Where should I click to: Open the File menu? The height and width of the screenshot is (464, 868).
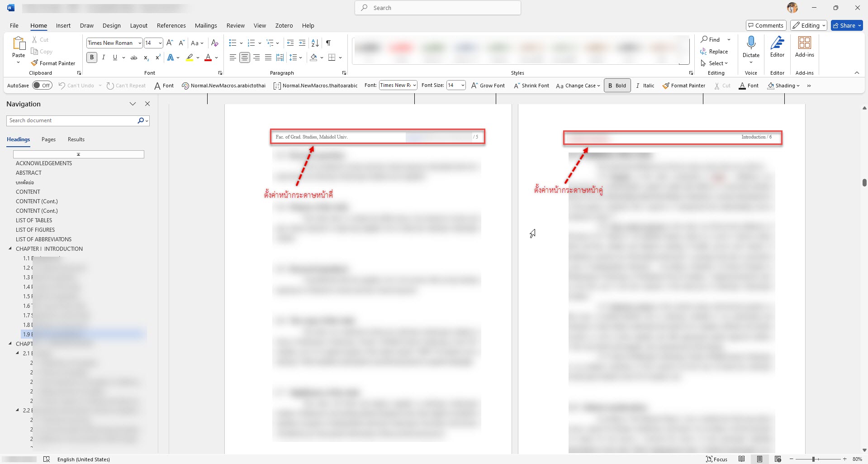(14, 25)
